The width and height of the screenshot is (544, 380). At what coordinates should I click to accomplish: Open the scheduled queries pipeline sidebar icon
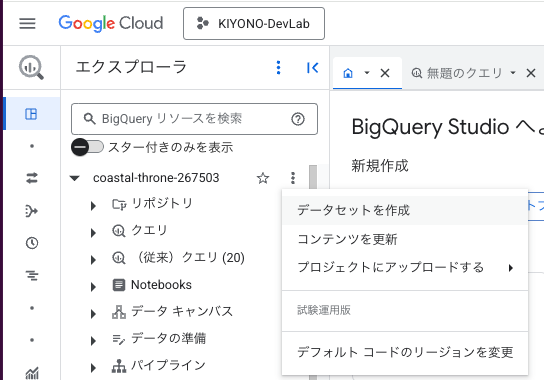point(32,211)
